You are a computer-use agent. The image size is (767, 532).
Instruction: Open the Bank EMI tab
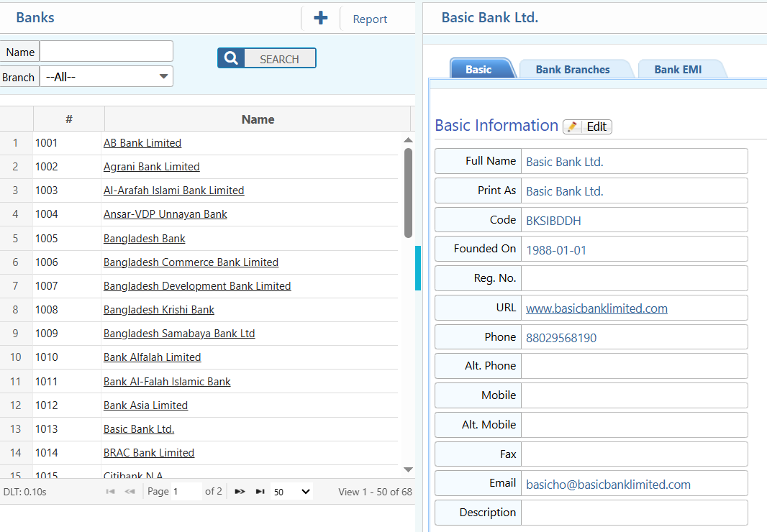click(678, 69)
